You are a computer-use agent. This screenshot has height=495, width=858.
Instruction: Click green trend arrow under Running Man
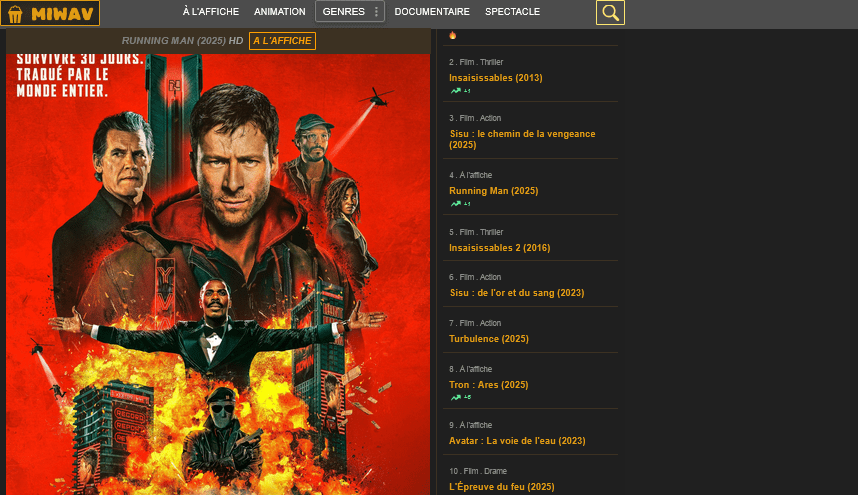point(456,204)
